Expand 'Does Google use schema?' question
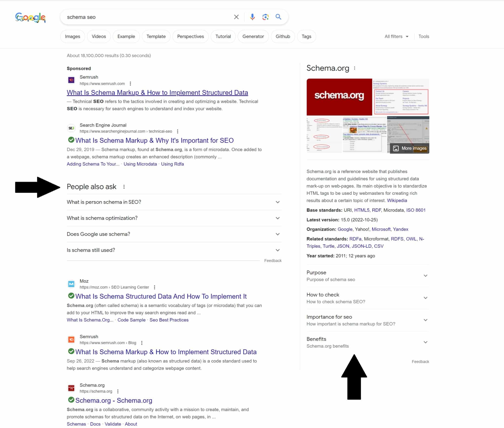This screenshot has height=428, width=504. click(x=174, y=234)
